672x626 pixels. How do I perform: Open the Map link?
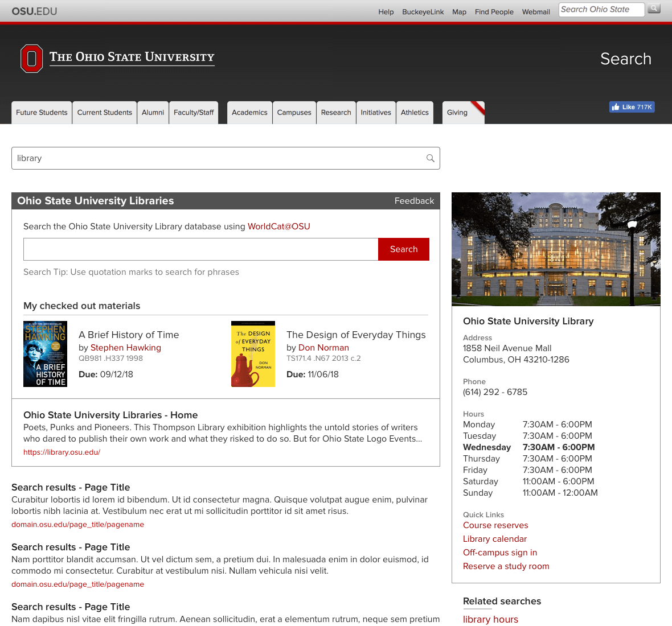click(x=459, y=12)
